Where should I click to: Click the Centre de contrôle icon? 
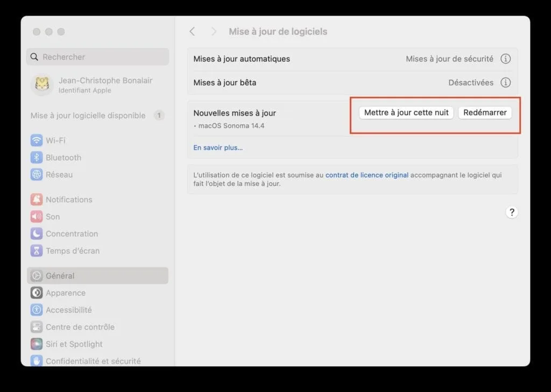36,326
